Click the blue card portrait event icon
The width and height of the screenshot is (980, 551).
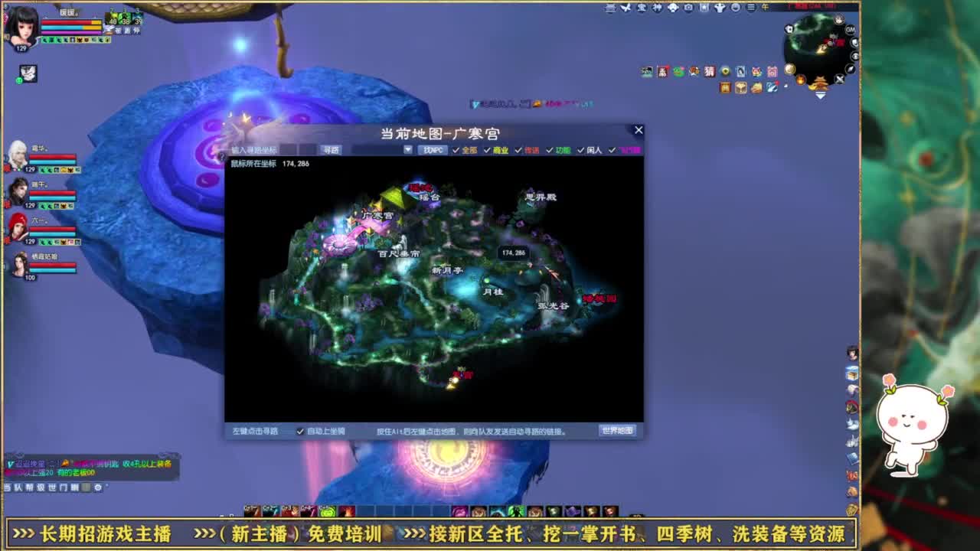pos(741,71)
